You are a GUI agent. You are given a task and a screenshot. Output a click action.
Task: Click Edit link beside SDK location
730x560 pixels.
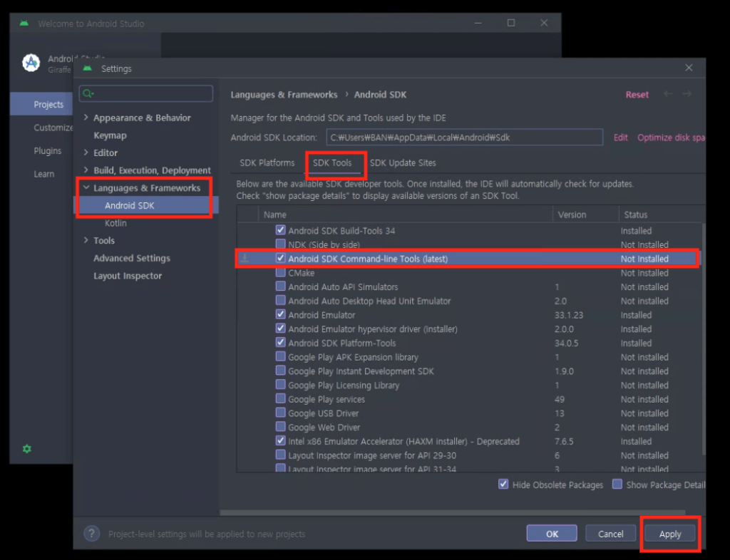pyautogui.click(x=621, y=138)
